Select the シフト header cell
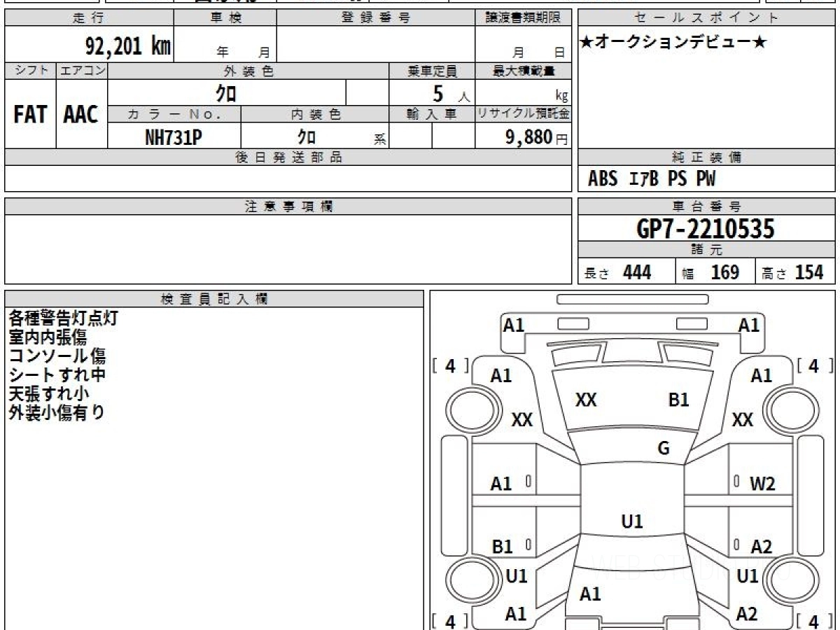The image size is (840, 630). coord(30,71)
